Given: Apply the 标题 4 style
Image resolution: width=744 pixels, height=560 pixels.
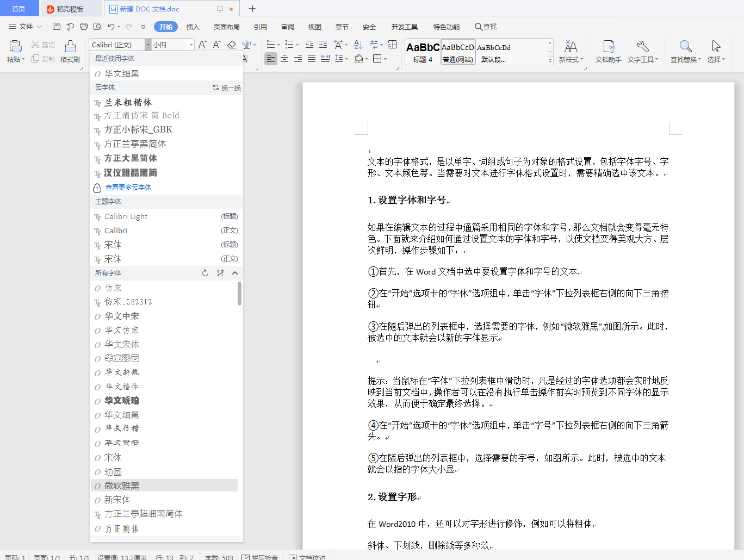Looking at the screenshot, I should pyautogui.click(x=423, y=52).
